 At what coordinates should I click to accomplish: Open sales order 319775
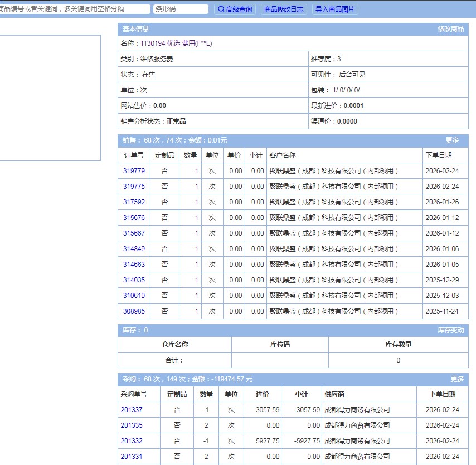pos(134,187)
